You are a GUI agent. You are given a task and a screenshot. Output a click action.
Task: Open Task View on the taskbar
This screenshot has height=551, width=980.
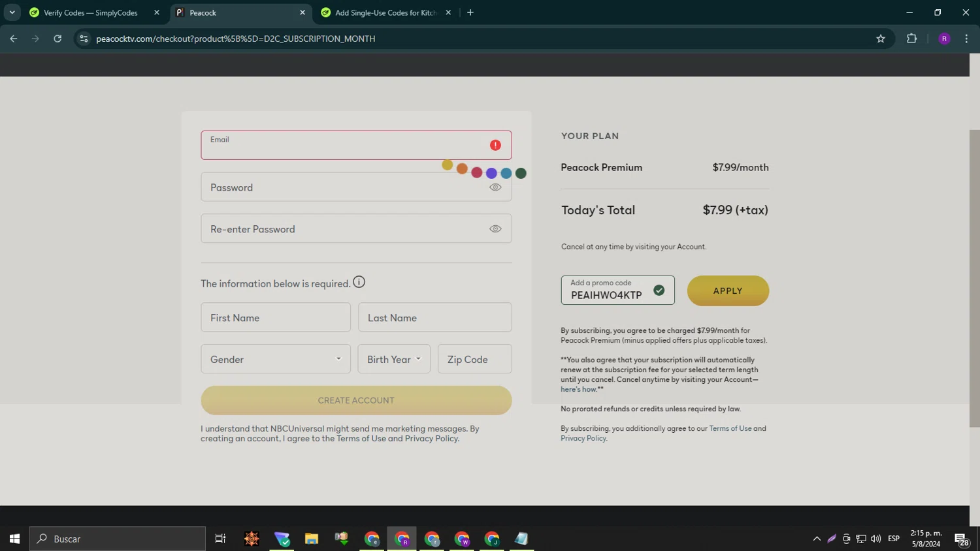pyautogui.click(x=220, y=539)
